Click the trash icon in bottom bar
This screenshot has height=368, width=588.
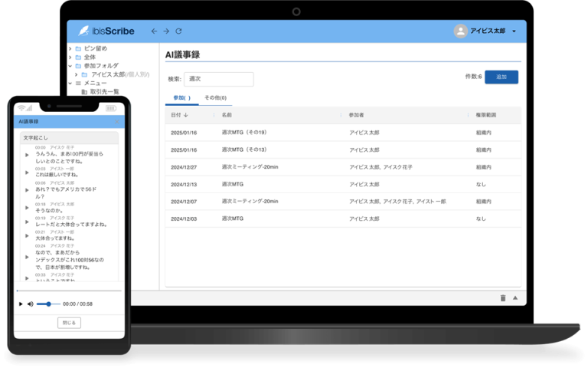tap(503, 297)
